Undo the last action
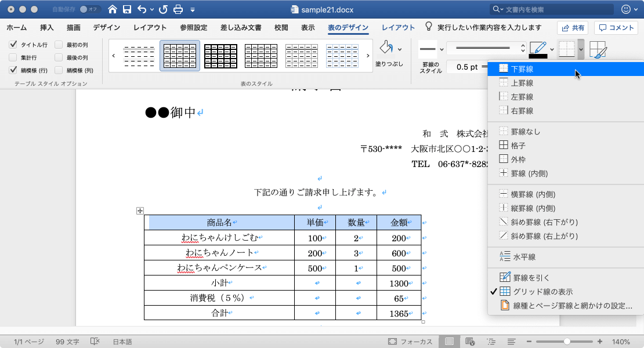The height and width of the screenshot is (348, 644). (142, 9)
